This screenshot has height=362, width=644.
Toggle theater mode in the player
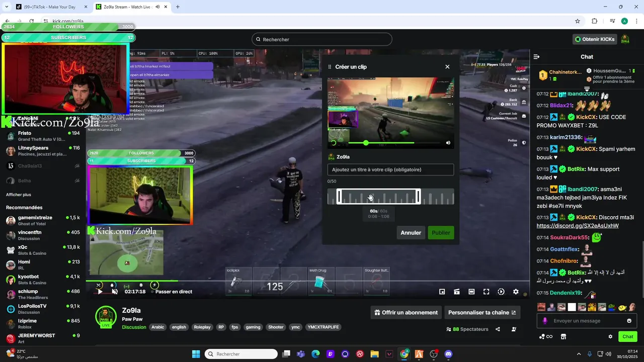tap(471, 292)
